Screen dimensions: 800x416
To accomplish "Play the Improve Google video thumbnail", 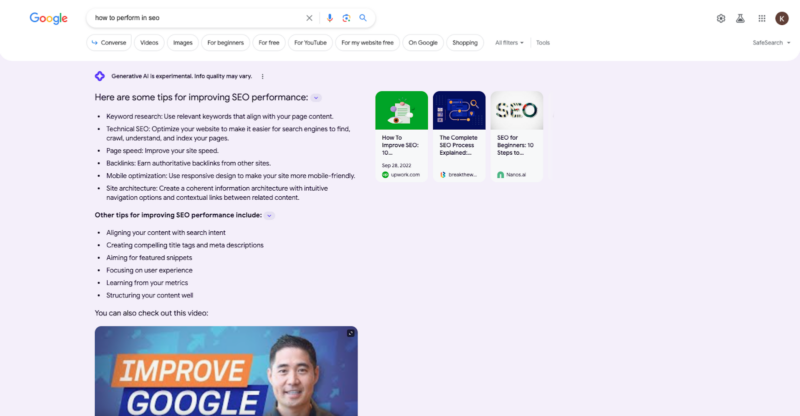I will (x=226, y=371).
